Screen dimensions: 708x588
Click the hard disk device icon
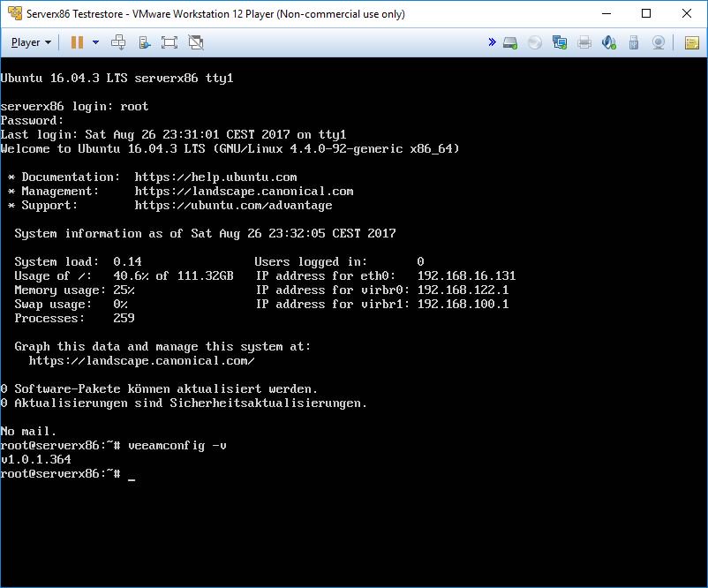click(510, 43)
